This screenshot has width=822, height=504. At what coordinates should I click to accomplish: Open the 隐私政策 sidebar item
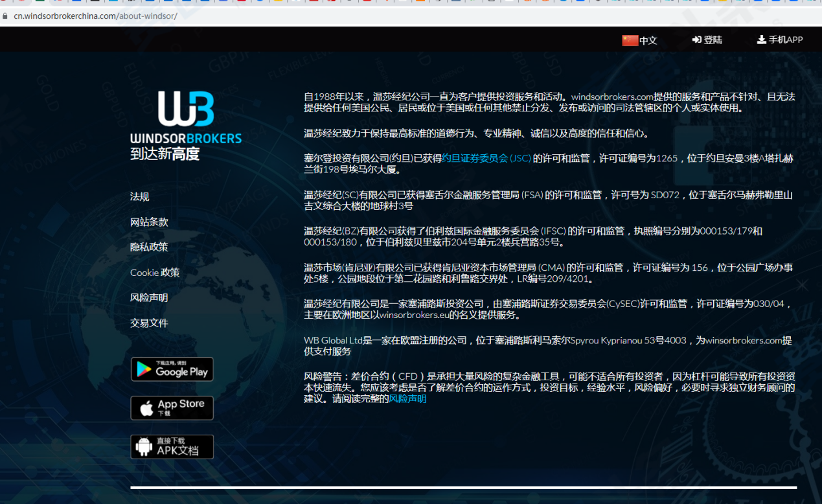tap(149, 247)
